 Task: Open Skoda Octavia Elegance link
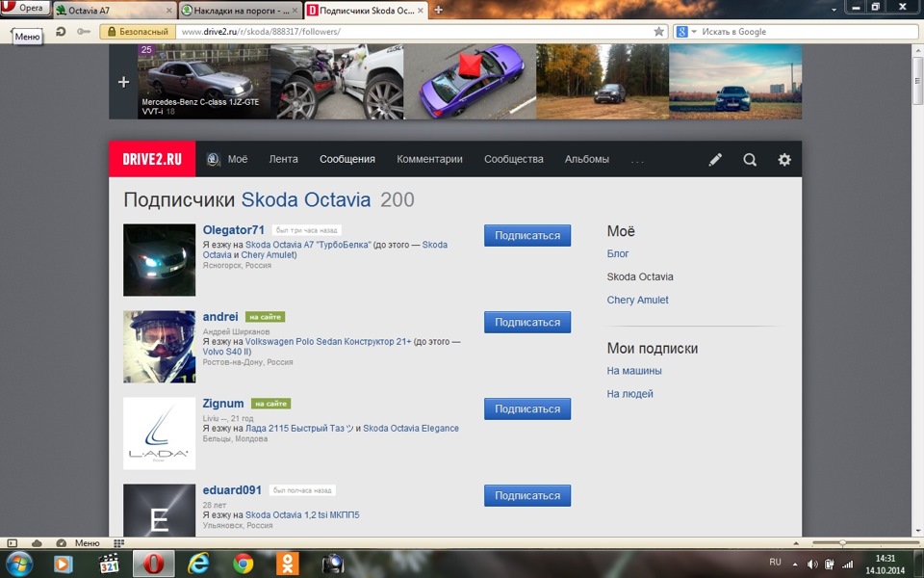coord(411,428)
